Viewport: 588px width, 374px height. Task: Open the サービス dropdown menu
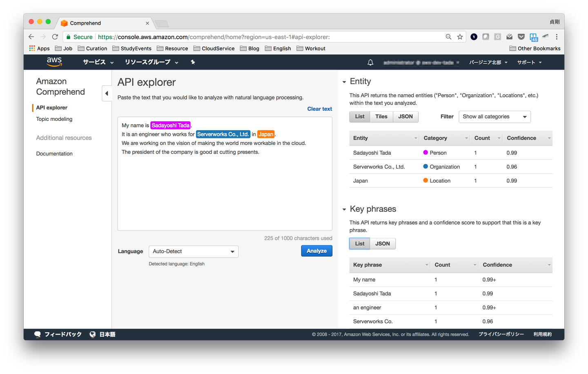[x=98, y=62]
